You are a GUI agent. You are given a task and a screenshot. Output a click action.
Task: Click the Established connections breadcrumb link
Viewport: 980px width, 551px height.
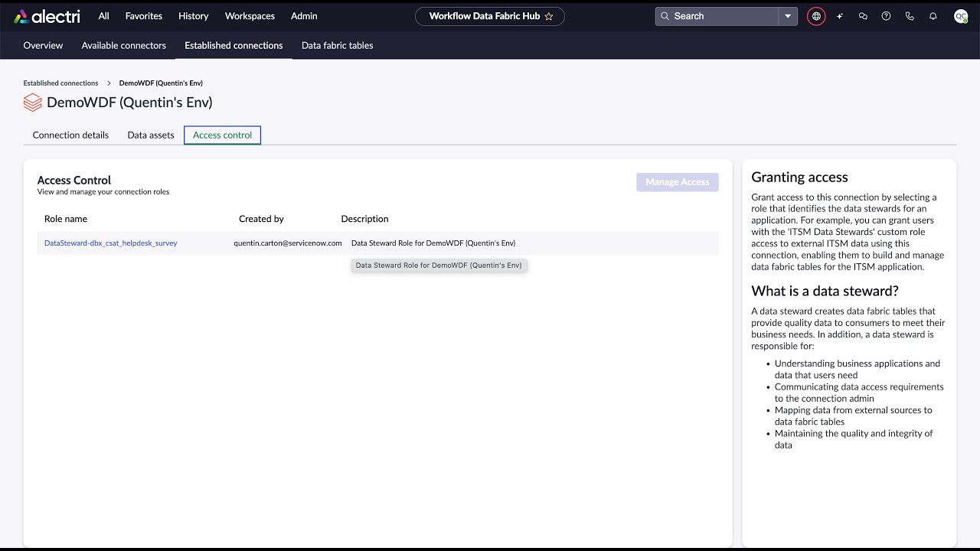click(60, 83)
